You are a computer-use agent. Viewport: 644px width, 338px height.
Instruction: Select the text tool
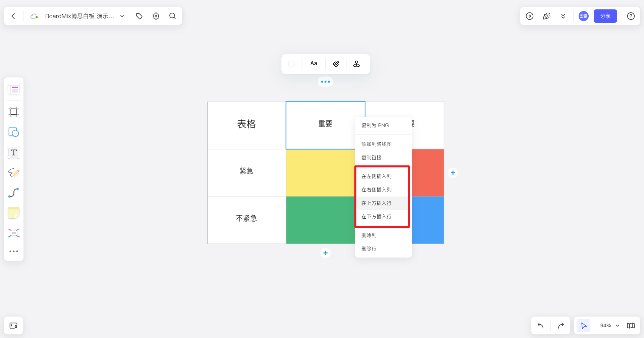click(x=13, y=153)
